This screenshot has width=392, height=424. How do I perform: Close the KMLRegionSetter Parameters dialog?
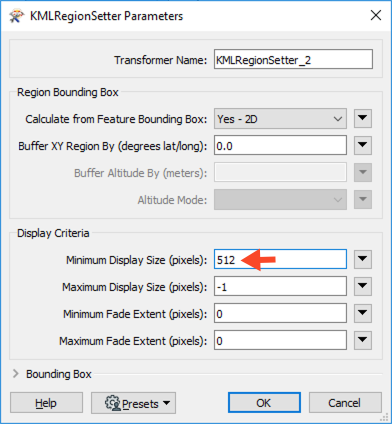coord(376,15)
